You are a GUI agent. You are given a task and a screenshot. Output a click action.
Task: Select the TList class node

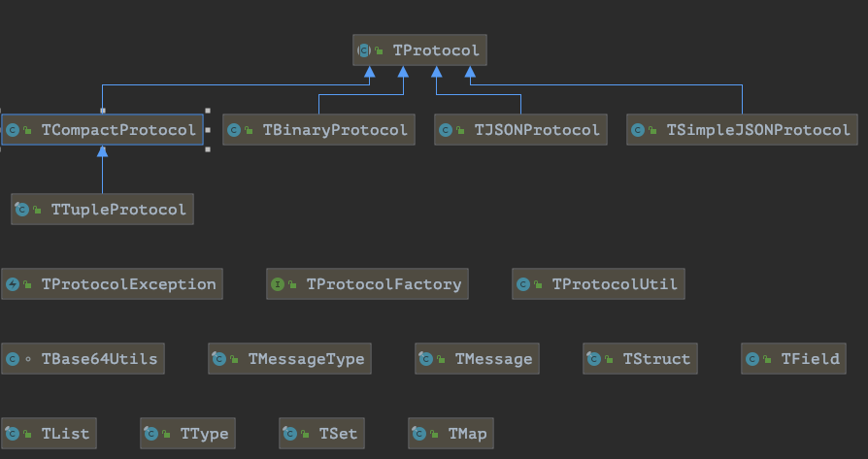tap(49, 434)
